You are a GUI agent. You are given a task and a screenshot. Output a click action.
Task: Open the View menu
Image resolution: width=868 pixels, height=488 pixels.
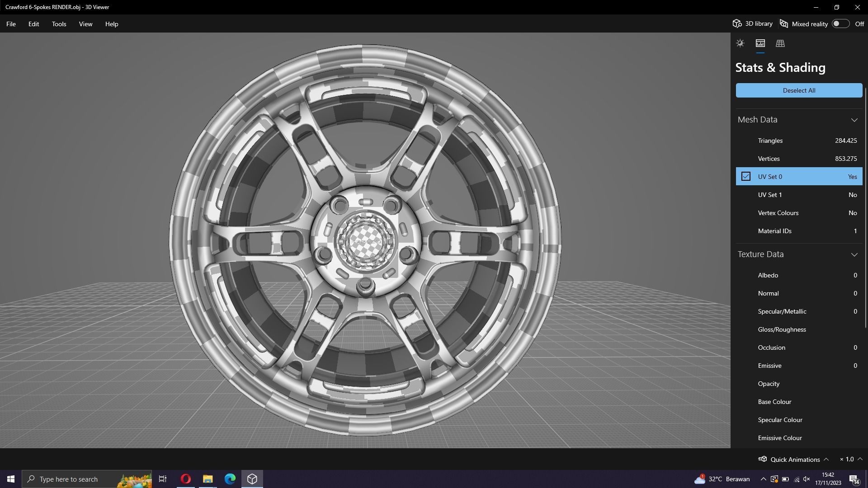click(x=85, y=24)
